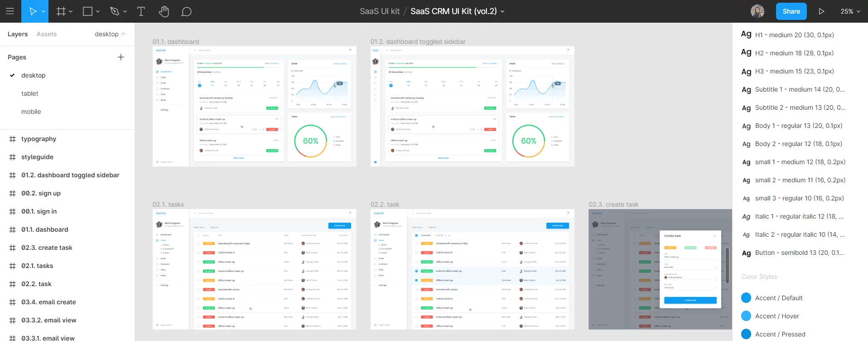Expand Move tool options chevron
Image resolution: width=868 pixels, height=341 pixels.
pos(43,11)
